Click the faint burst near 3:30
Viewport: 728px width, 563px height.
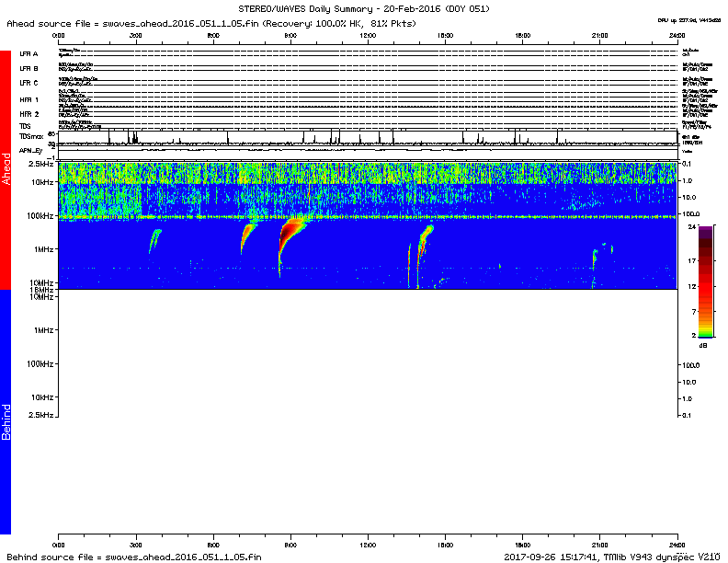(x=153, y=240)
